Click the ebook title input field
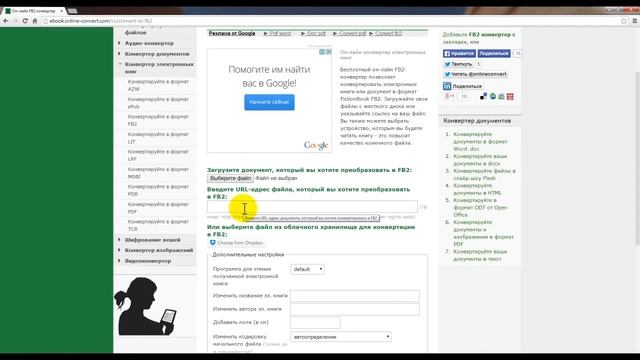Viewport: 640px width, 360px height. point(355,296)
